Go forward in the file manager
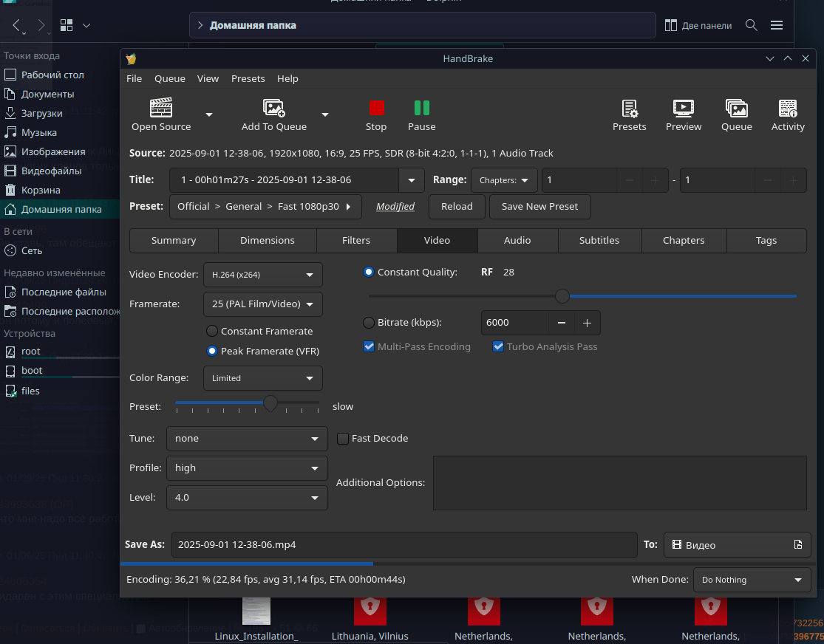 tap(41, 25)
